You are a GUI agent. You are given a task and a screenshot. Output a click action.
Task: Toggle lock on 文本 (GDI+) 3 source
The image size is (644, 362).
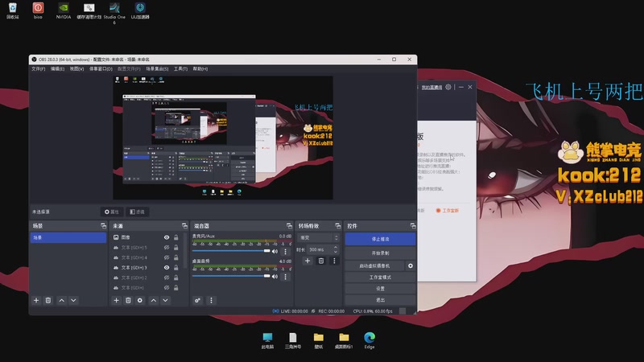pos(175,268)
